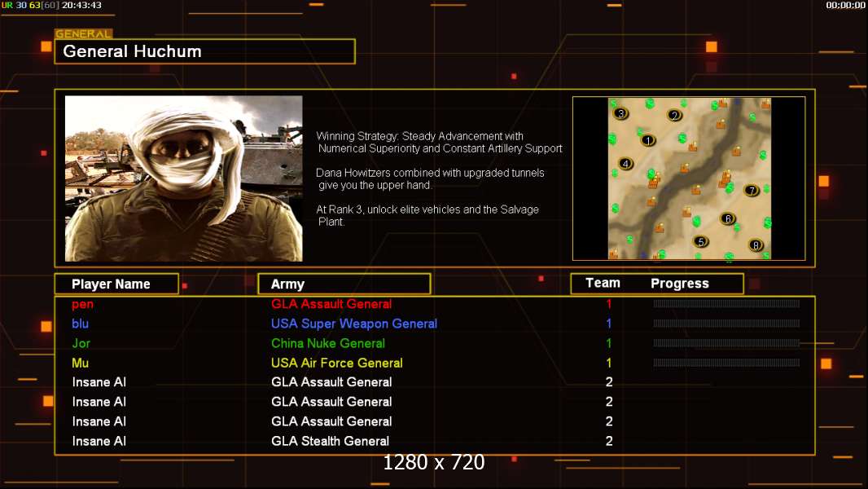Click the Army column header
868x489 pixels.
coord(344,284)
